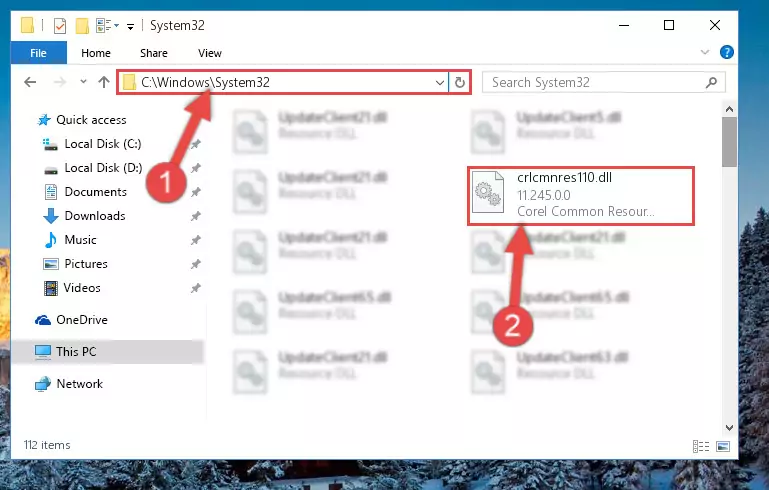The image size is (769, 490).
Task: Select the crlcmnres110.dll file
Action: point(581,196)
